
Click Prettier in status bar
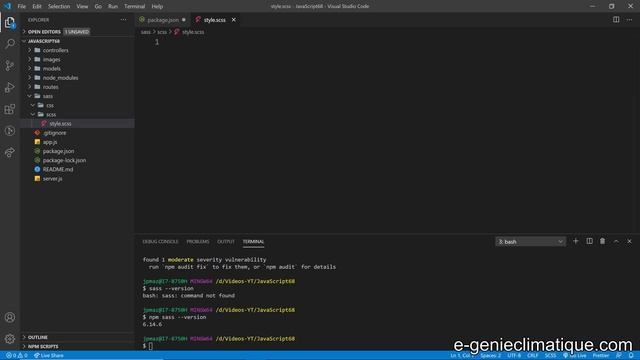click(x=601, y=356)
